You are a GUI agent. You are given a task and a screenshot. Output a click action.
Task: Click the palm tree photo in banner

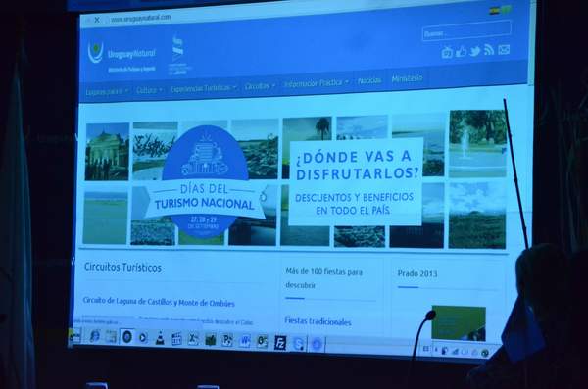point(307,147)
